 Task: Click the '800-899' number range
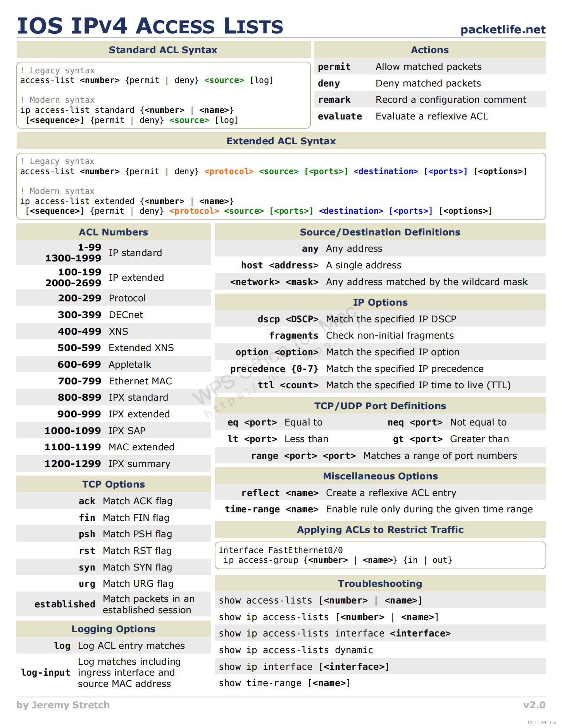[79, 397]
